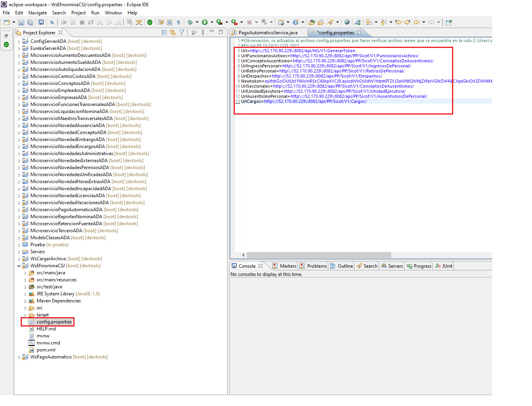Screen dimensions: 532x406
Task: Click the editor horizontal scrollbar thumb
Action: (318, 255)
